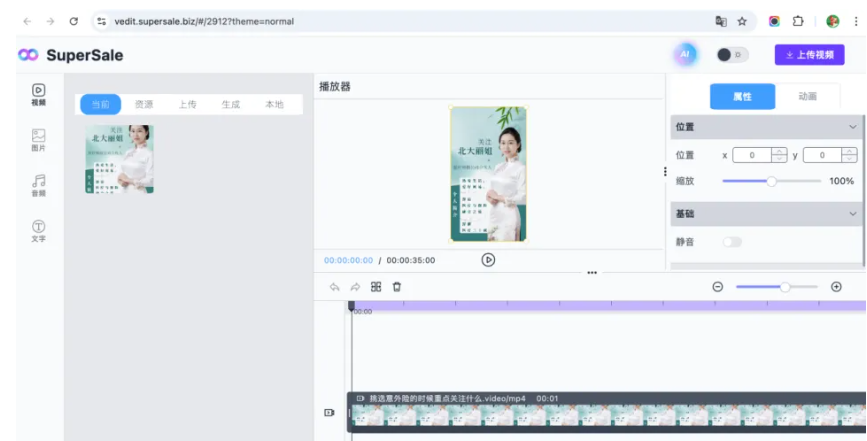
Task: Collapse the 位置 section
Action: 852,127
